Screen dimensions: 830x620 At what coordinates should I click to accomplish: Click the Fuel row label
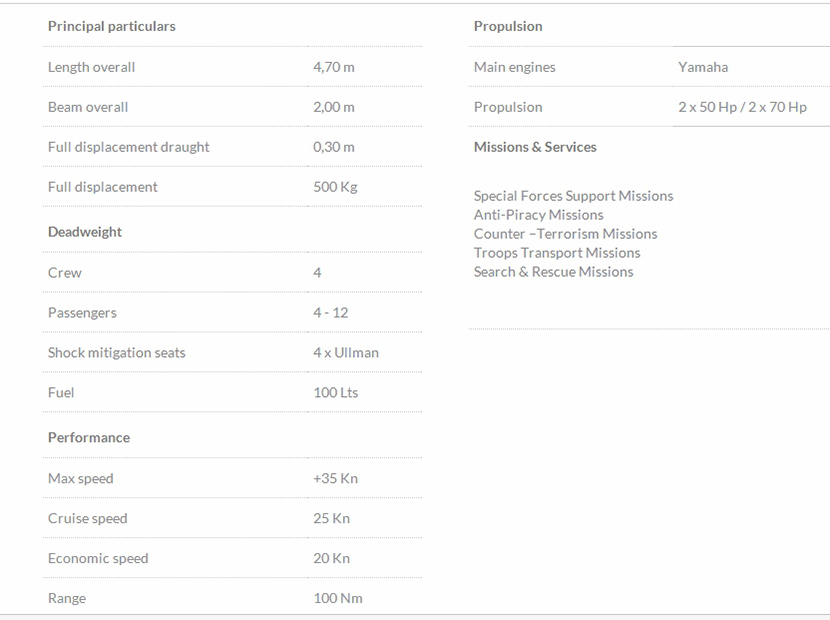pyautogui.click(x=61, y=393)
